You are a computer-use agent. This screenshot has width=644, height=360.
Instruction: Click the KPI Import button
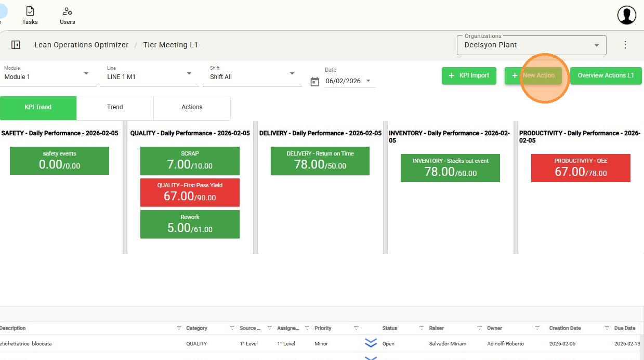click(469, 75)
